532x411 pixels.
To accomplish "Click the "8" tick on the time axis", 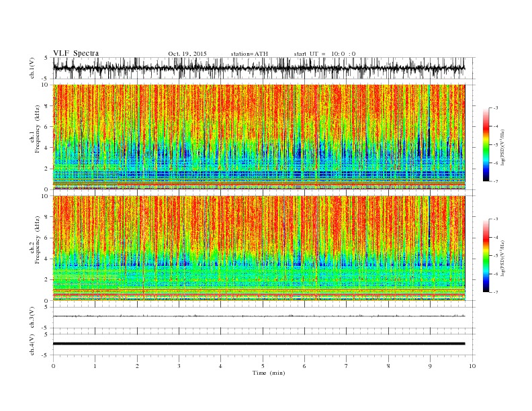I will point(388,366).
